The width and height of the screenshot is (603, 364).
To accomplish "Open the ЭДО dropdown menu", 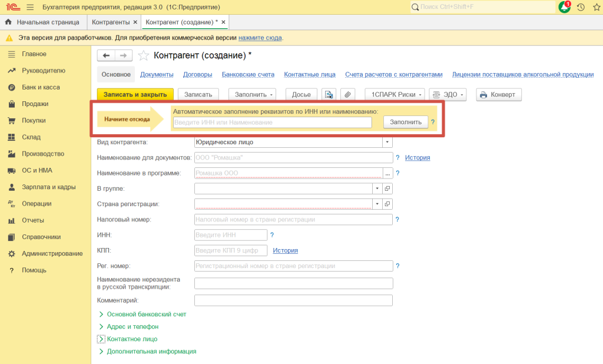I will point(448,94).
